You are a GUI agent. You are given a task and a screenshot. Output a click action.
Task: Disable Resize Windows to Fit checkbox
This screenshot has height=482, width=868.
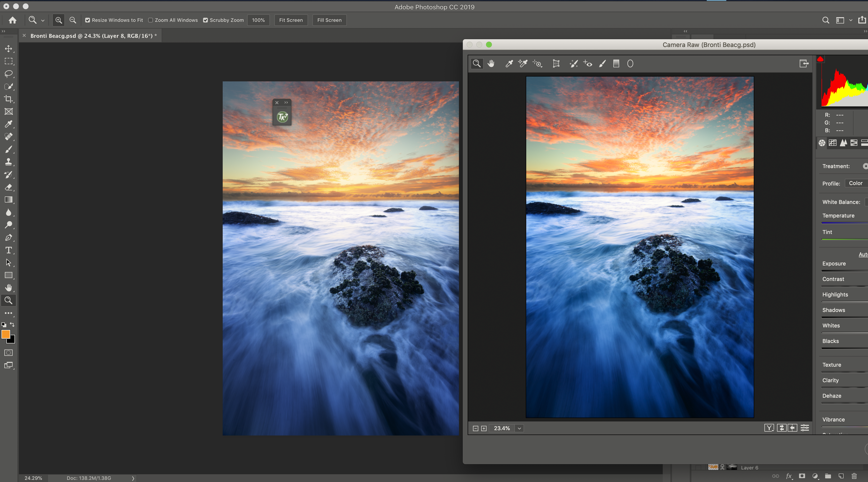coord(88,20)
